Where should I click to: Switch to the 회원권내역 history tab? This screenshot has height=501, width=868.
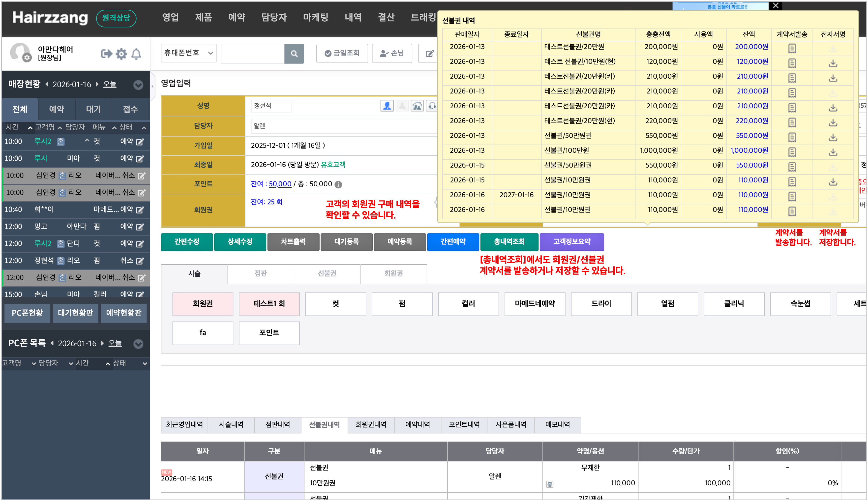coord(371,425)
